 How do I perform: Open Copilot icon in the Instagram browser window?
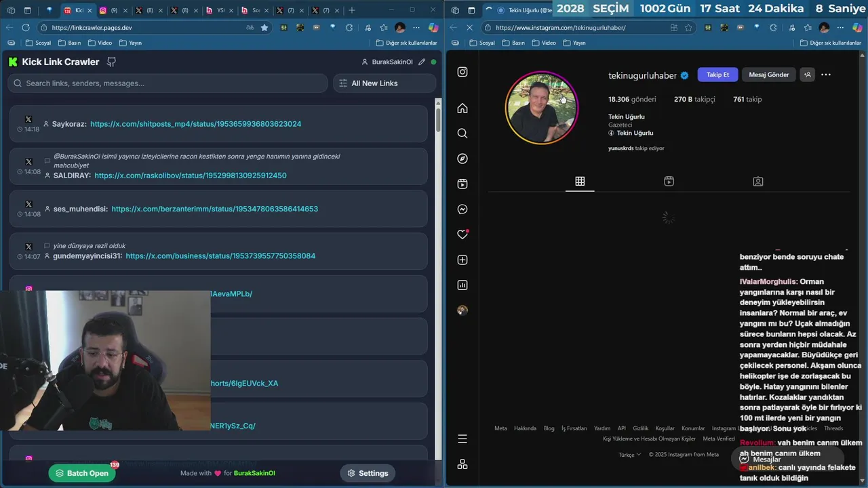858,28
